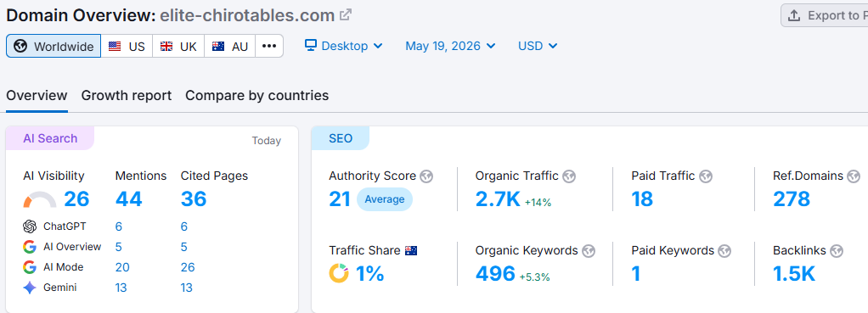Click the AI Visibility gauge graphic
The height and width of the screenshot is (313, 868).
(40, 199)
